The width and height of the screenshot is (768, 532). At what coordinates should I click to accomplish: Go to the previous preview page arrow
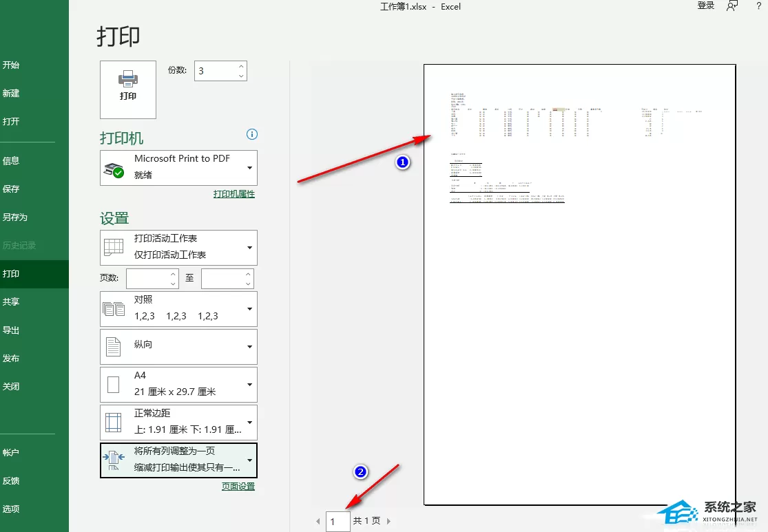(318, 522)
